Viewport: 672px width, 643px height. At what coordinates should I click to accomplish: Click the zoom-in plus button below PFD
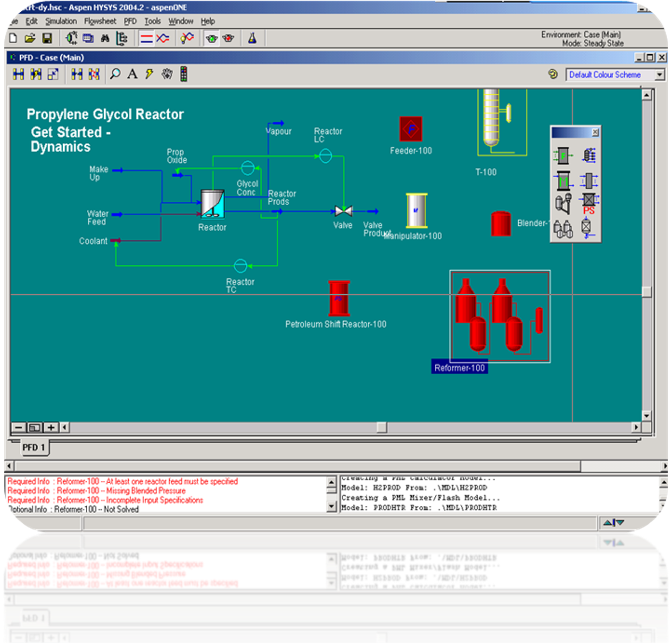coord(50,428)
